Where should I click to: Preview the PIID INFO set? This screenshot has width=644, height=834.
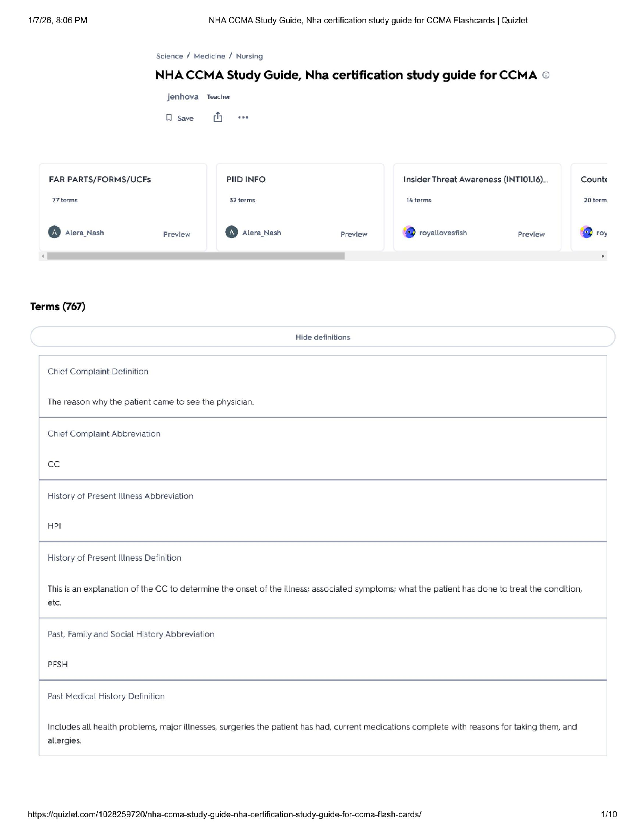354,234
